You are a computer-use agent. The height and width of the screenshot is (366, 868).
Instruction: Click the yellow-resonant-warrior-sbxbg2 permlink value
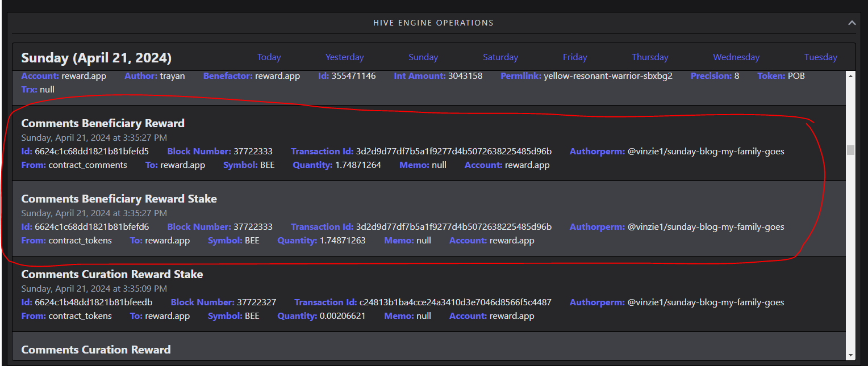pyautogui.click(x=608, y=76)
